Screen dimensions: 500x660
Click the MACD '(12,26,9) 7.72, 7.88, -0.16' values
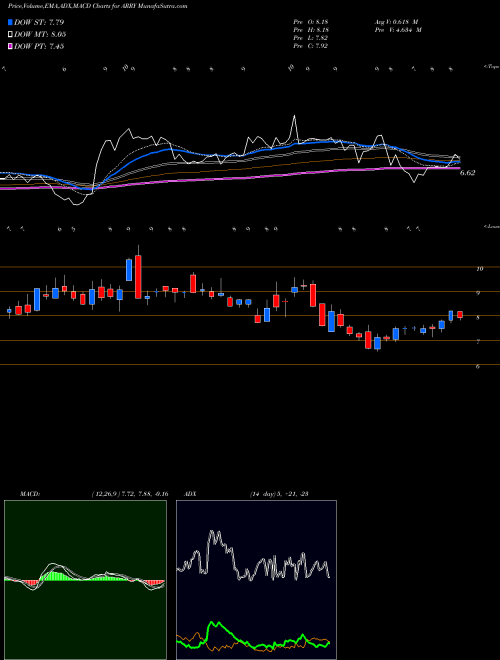tap(130, 494)
